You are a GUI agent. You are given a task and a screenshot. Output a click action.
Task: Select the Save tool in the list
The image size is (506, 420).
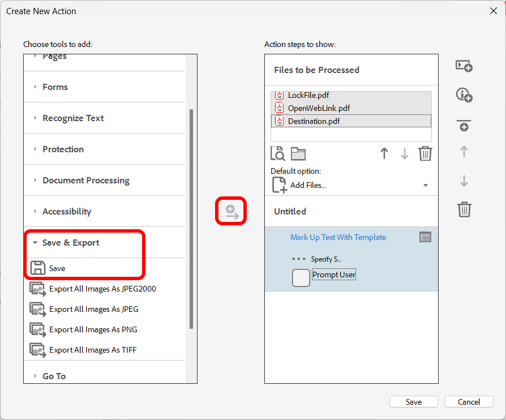(x=57, y=268)
